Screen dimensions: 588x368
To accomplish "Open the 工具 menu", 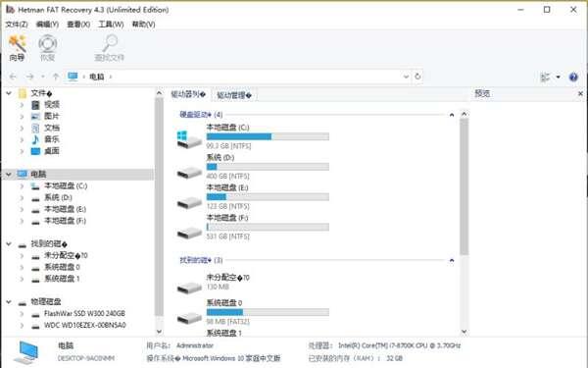I will pos(111,25).
